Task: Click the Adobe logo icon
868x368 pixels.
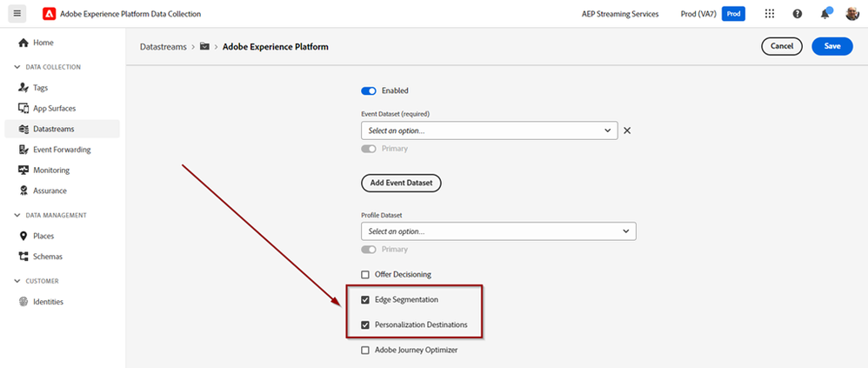Action: (49, 14)
